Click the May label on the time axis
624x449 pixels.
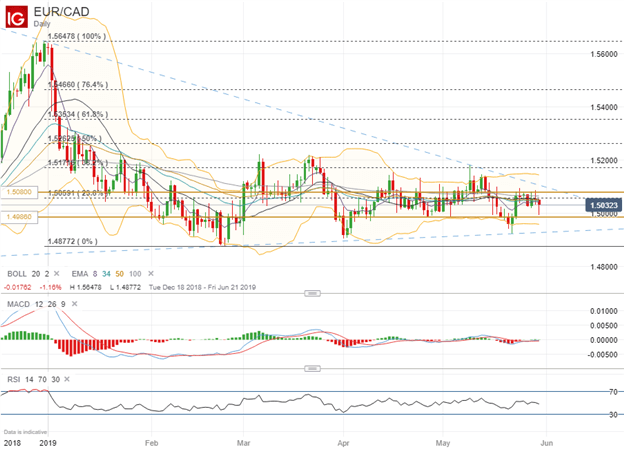coord(443,443)
